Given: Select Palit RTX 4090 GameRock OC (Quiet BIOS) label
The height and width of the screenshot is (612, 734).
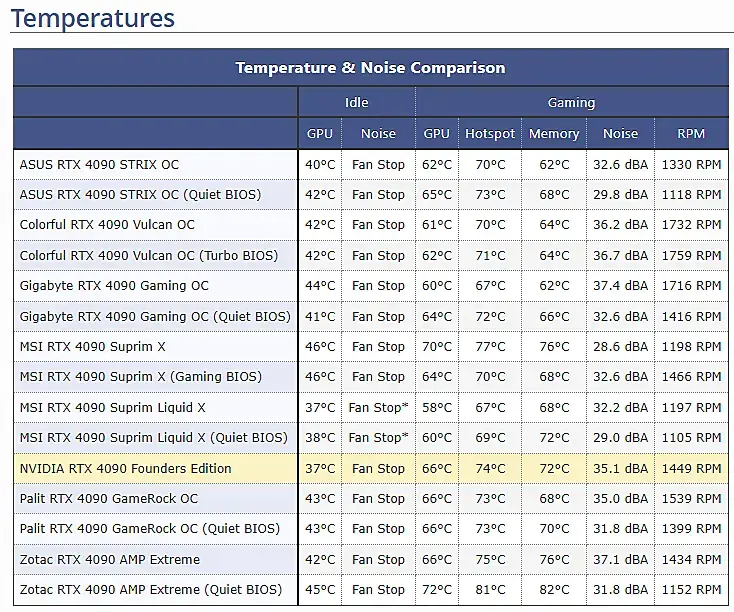Looking at the screenshot, I should click(150, 528).
